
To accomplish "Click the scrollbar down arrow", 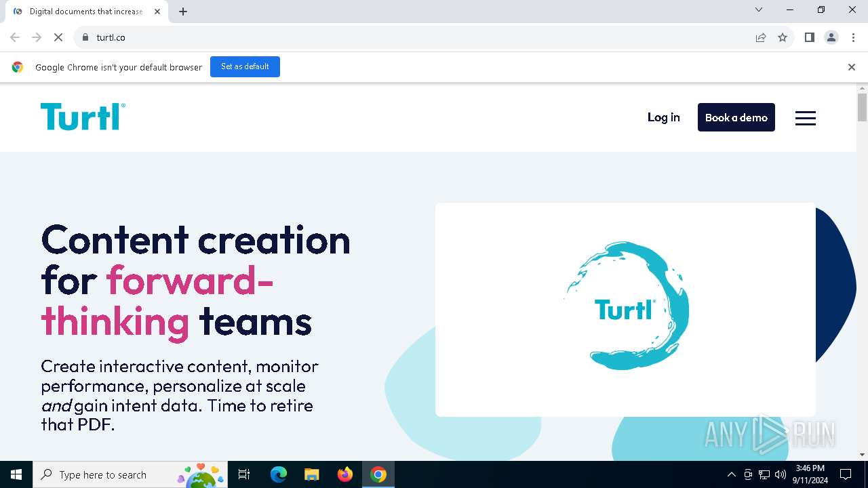I will (x=862, y=455).
